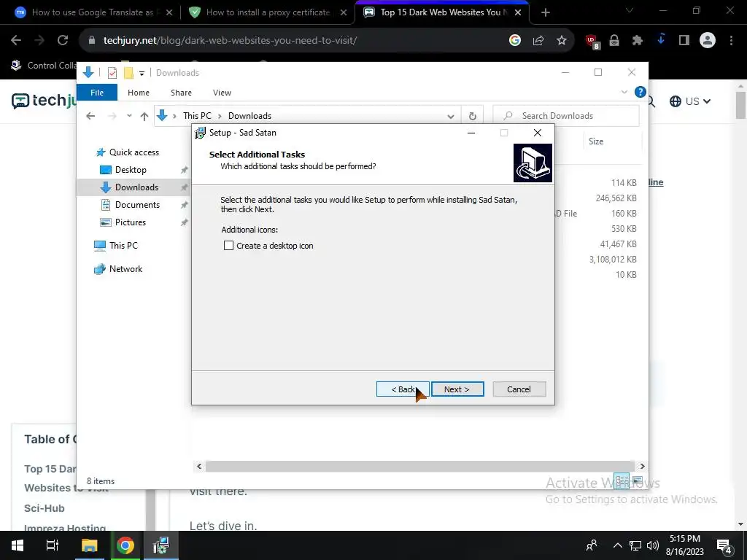This screenshot has width=747, height=560.
Task: Open the Windows Start menu
Action: (x=18, y=545)
